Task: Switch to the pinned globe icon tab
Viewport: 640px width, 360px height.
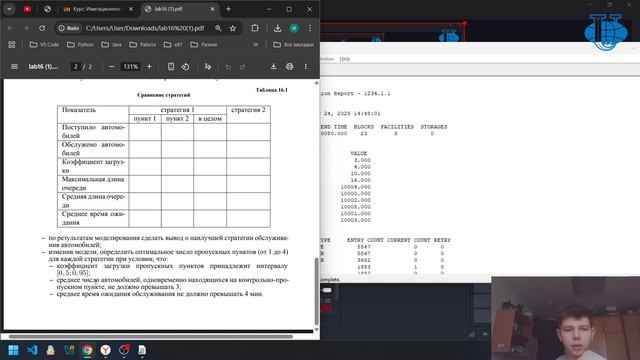Action: coord(47,9)
